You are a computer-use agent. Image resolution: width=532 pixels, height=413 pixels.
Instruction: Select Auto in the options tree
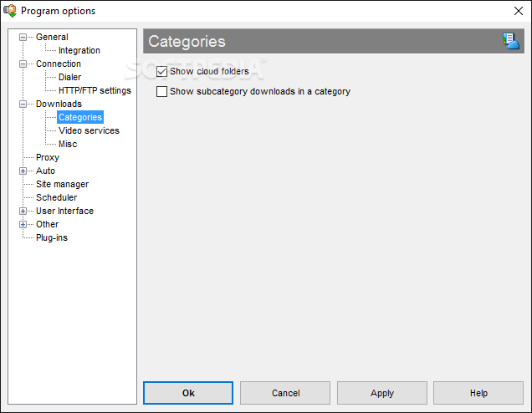pos(45,171)
